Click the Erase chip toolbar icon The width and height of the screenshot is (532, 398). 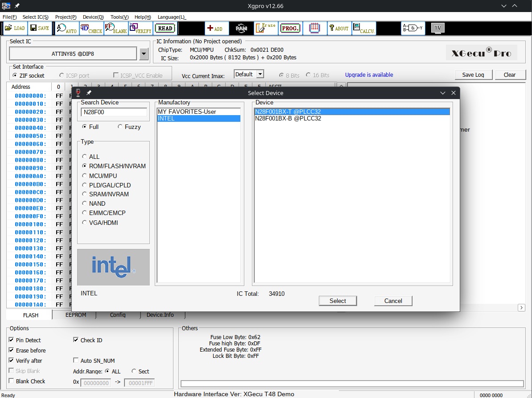pos(266,28)
